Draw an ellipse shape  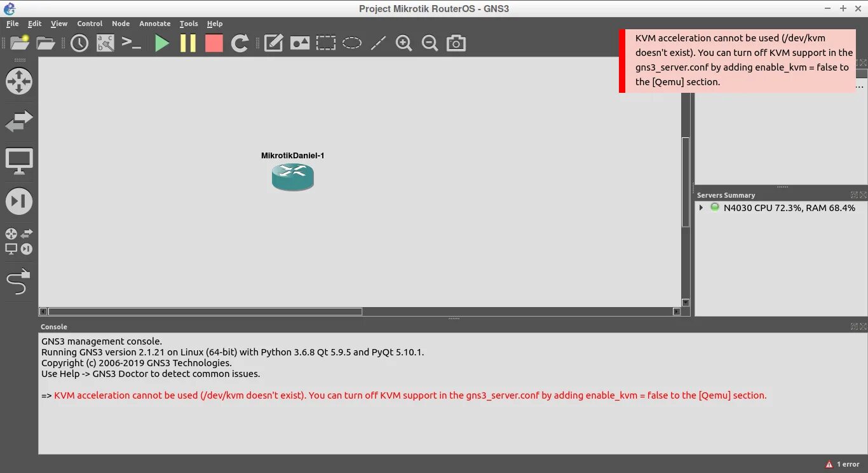click(x=352, y=43)
